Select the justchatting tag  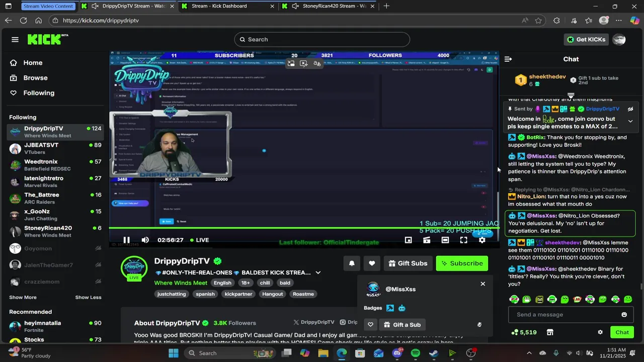point(172,294)
